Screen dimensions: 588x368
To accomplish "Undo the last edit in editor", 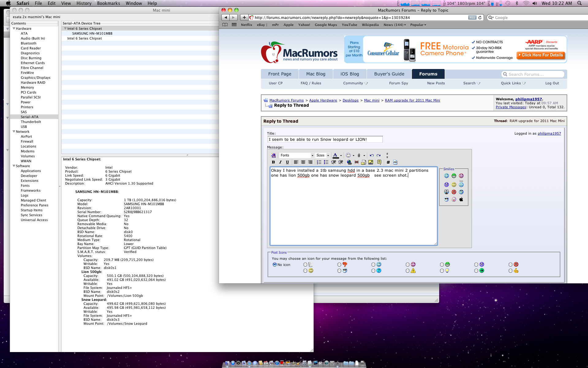I will click(x=371, y=155).
